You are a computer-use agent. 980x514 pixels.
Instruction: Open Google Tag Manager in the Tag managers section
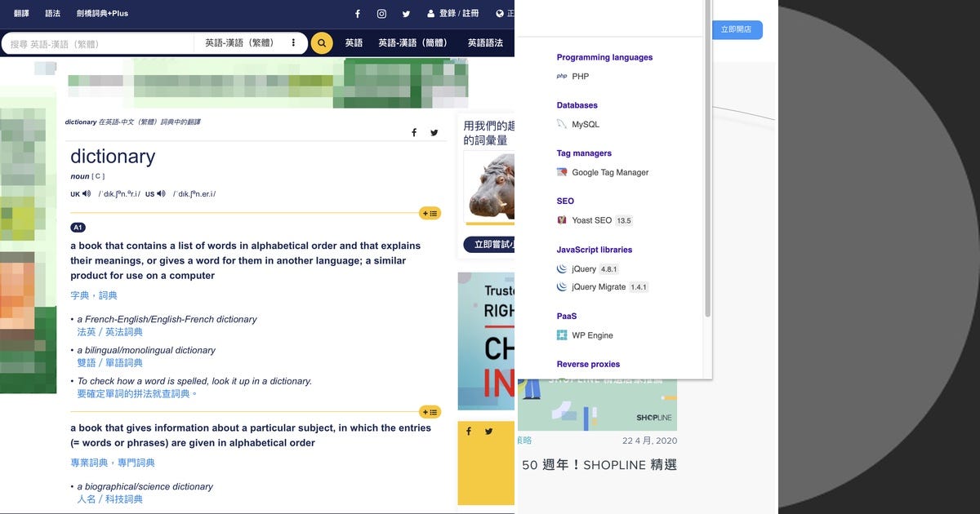(562, 172)
